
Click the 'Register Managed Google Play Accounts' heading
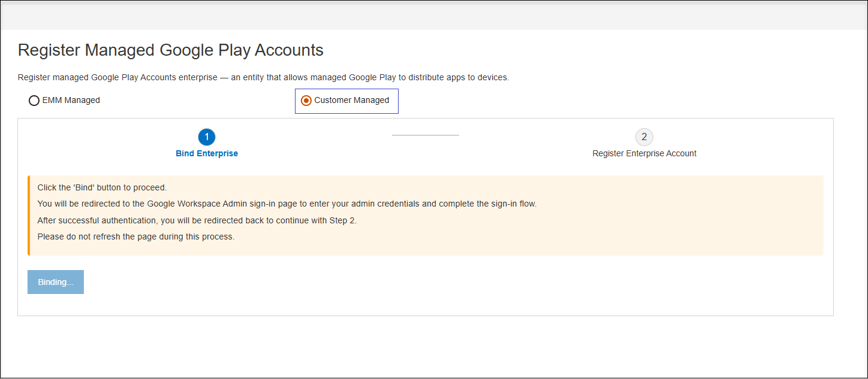pos(171,50)
